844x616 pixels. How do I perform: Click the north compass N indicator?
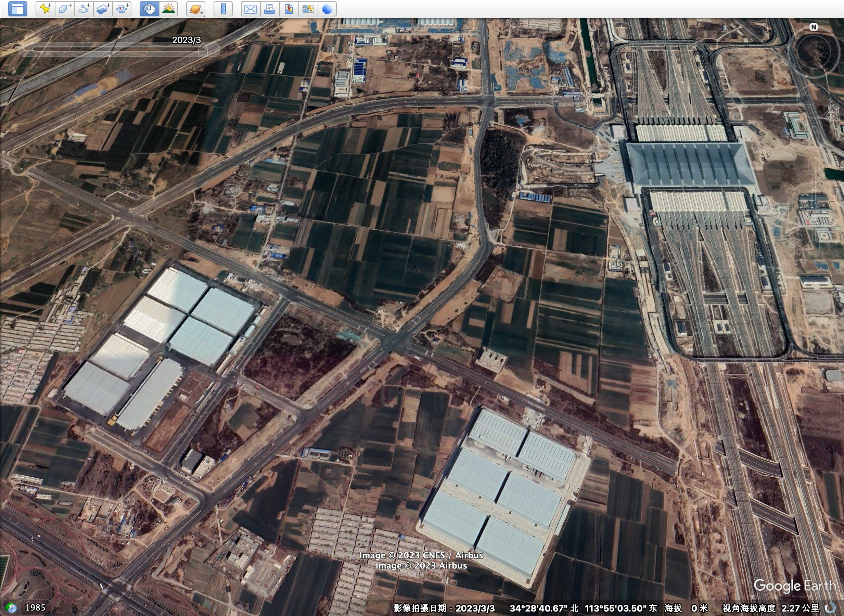(814, 27)
